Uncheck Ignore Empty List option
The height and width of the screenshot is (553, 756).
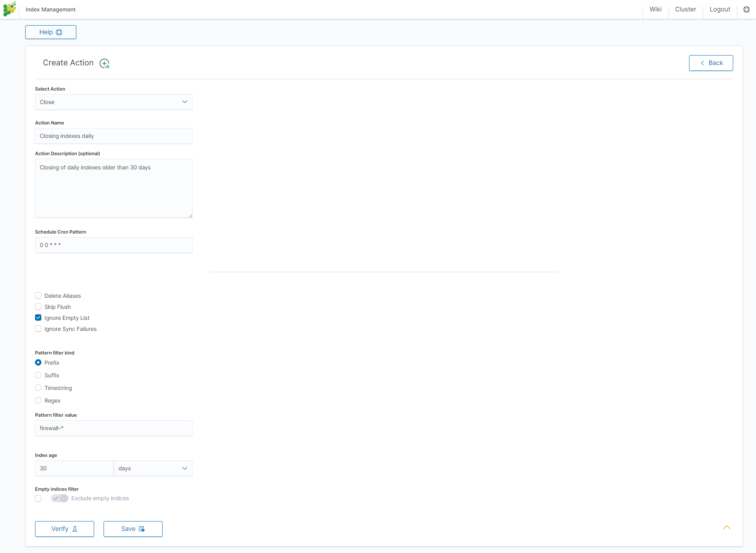pos(38,318)
